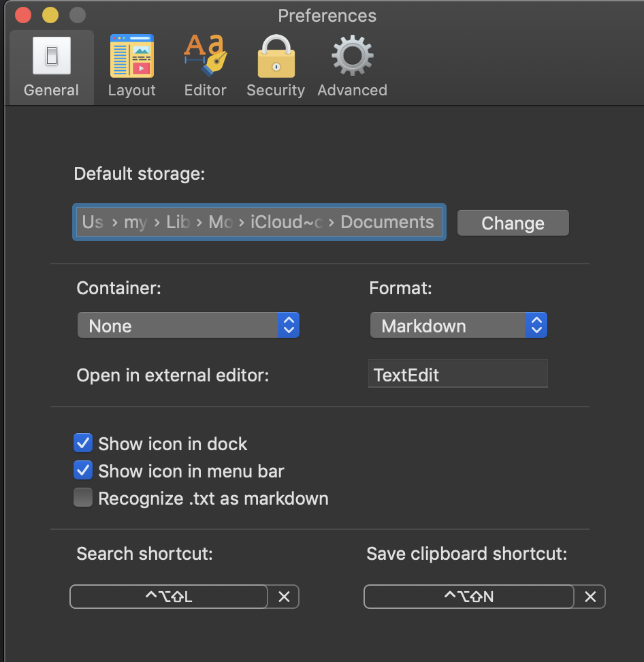644x662 pixels.
Task: Click the Us segment in storage path
Action: tap(93, 222)
